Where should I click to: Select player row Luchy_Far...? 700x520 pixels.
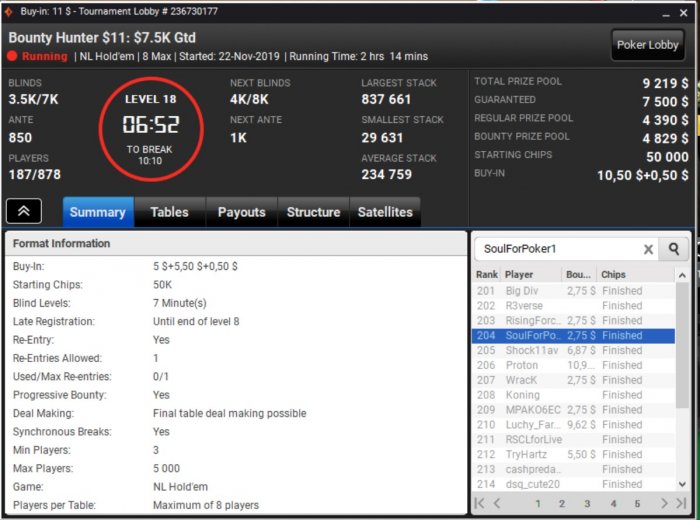[x=574, y=424]
